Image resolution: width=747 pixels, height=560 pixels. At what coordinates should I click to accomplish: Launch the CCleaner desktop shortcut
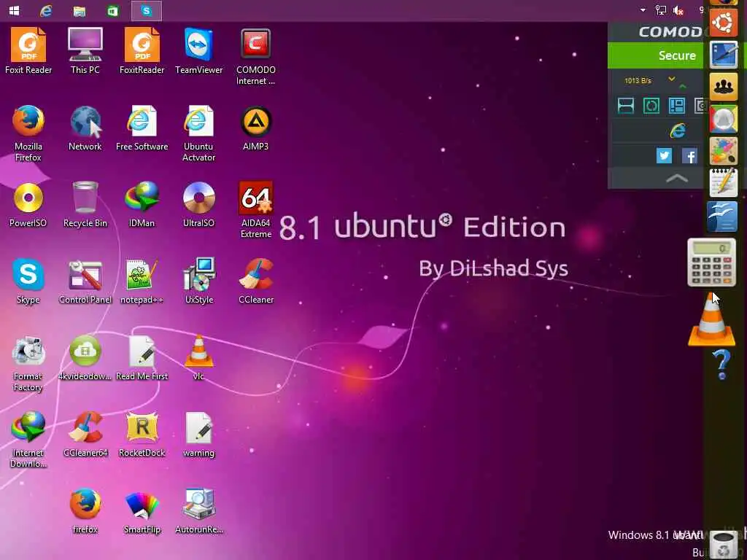(x=256, y=281)
